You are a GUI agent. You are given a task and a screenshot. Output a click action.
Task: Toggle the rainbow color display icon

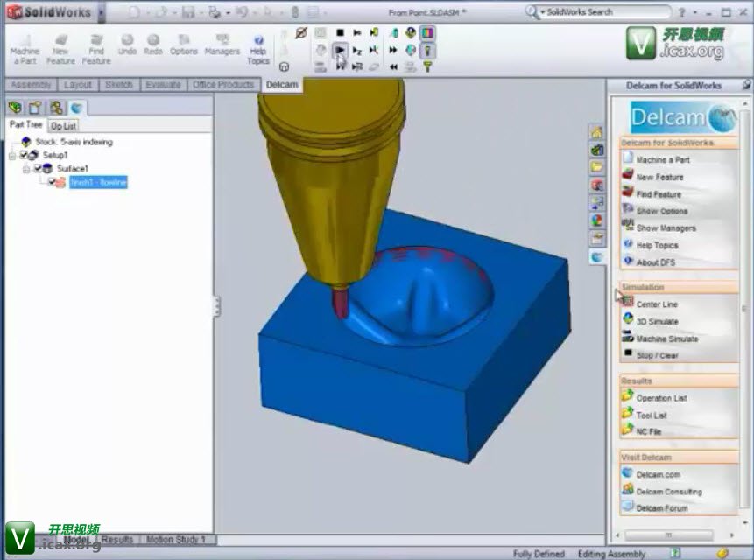(427, 32)
